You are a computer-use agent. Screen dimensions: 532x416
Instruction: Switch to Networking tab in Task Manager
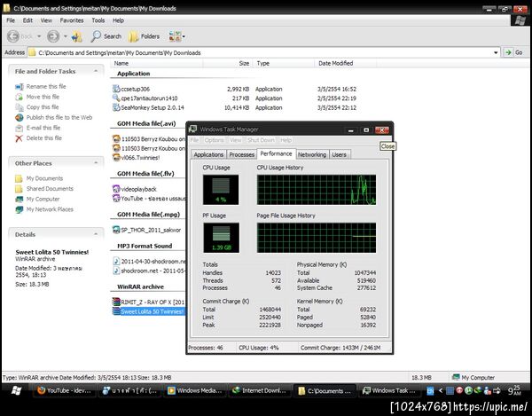tap(312, 154)
